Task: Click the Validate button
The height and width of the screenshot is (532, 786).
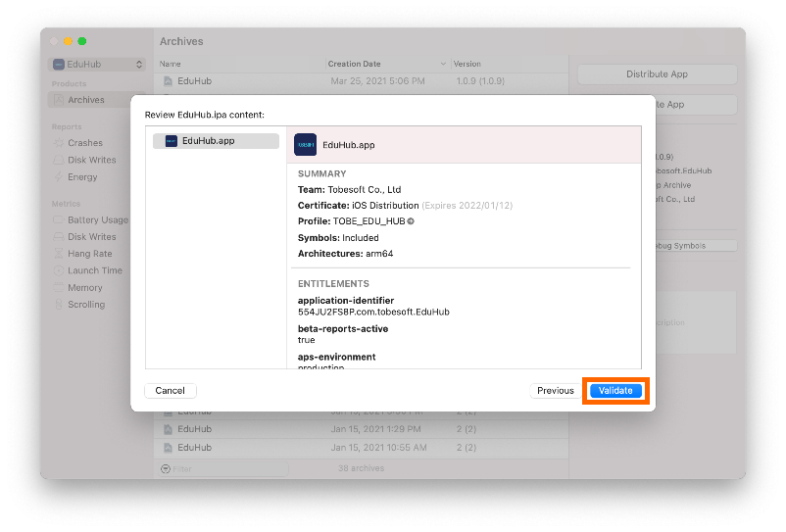Action: click(615, 391)
